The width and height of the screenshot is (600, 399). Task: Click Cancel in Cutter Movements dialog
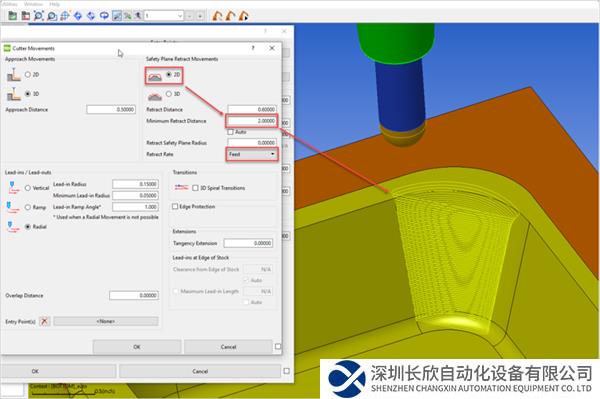point(228,347)
